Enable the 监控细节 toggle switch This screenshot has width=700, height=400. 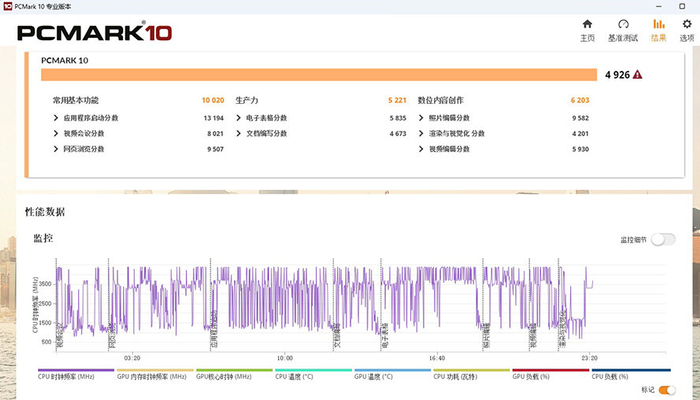[663, 240]
